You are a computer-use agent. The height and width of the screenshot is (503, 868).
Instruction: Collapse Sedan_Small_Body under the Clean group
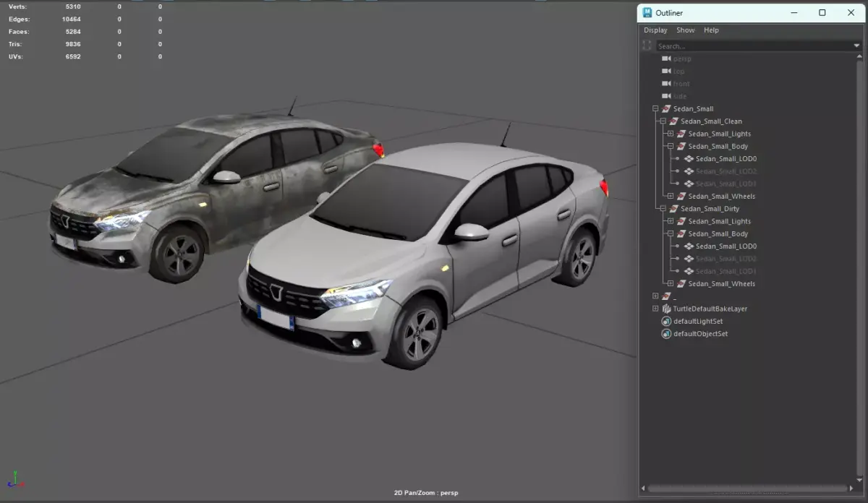click(x=671, y=147)
